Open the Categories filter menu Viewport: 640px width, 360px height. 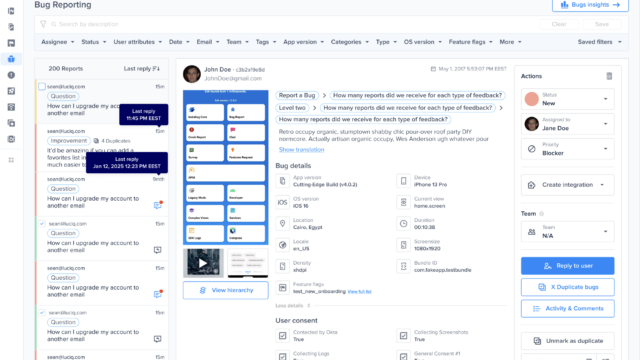click(x=350, y=42)
